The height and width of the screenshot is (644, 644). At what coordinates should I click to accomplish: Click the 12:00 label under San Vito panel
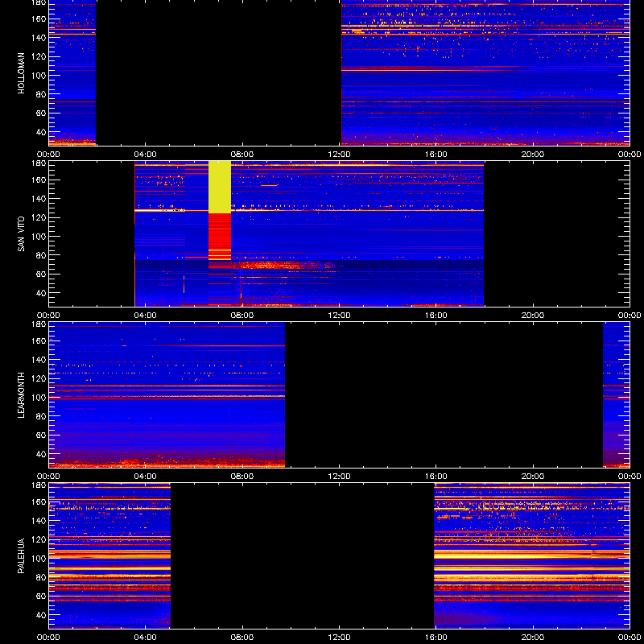click(x=339, y=316)
